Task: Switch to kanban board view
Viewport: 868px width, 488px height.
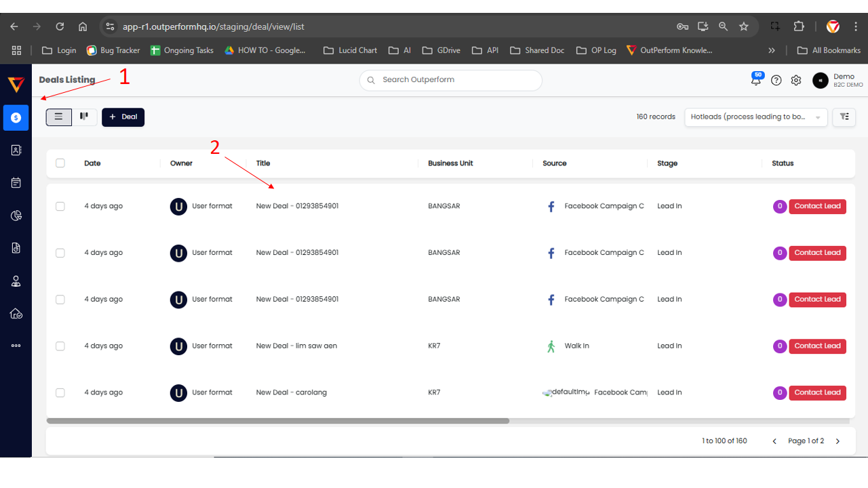Action: (x=84, y=117)
